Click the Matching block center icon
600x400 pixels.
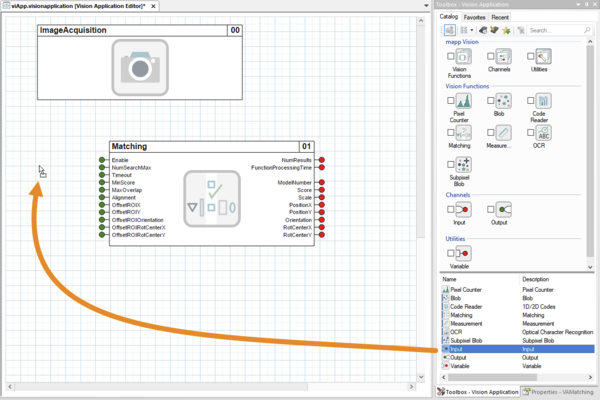[x=212, y=199]
